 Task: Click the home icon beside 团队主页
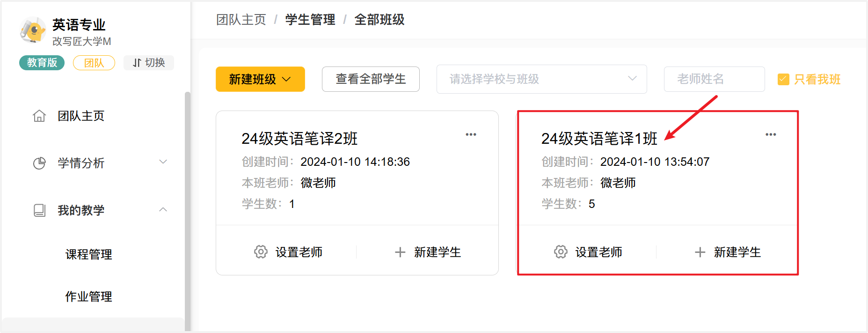point(39,116)
